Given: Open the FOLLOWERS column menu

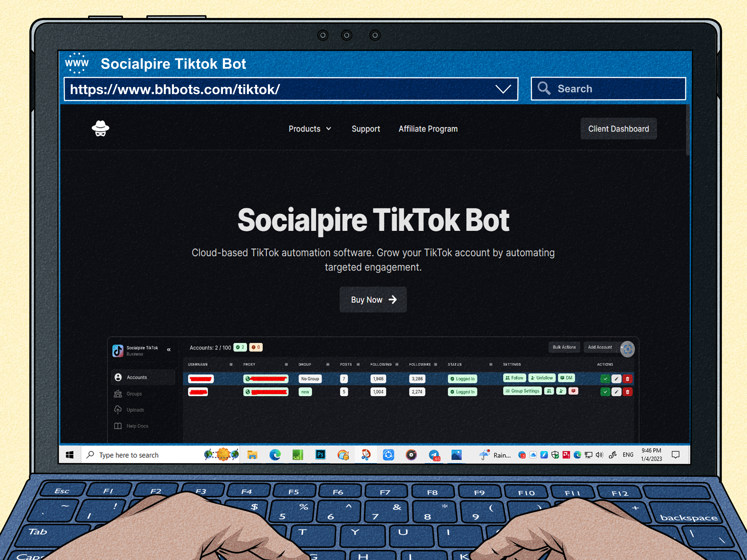Looking at the screenshot, I should click(436, 364).
